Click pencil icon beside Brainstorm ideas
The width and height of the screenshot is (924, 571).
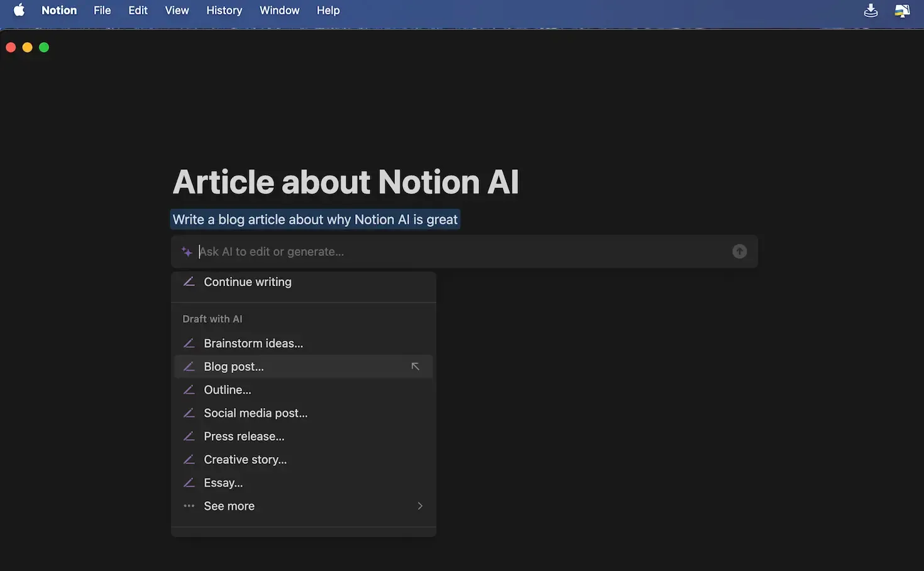click(189, 343)
